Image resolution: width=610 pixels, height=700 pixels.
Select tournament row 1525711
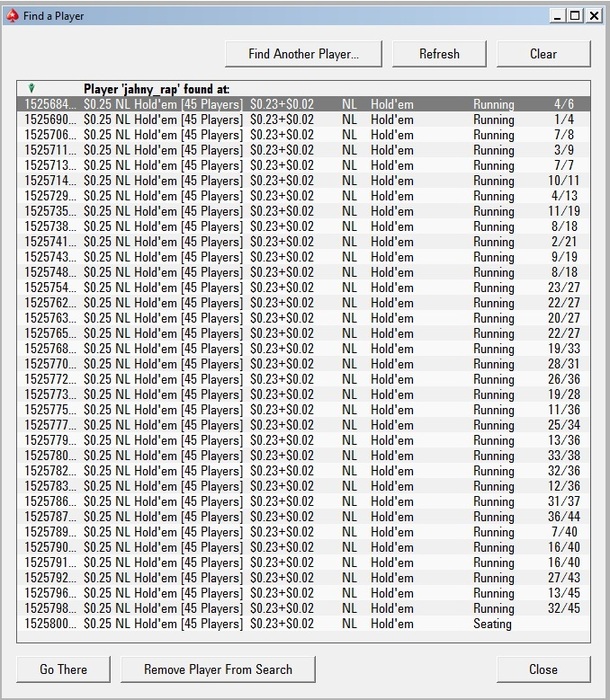click(x=304, y=150)
